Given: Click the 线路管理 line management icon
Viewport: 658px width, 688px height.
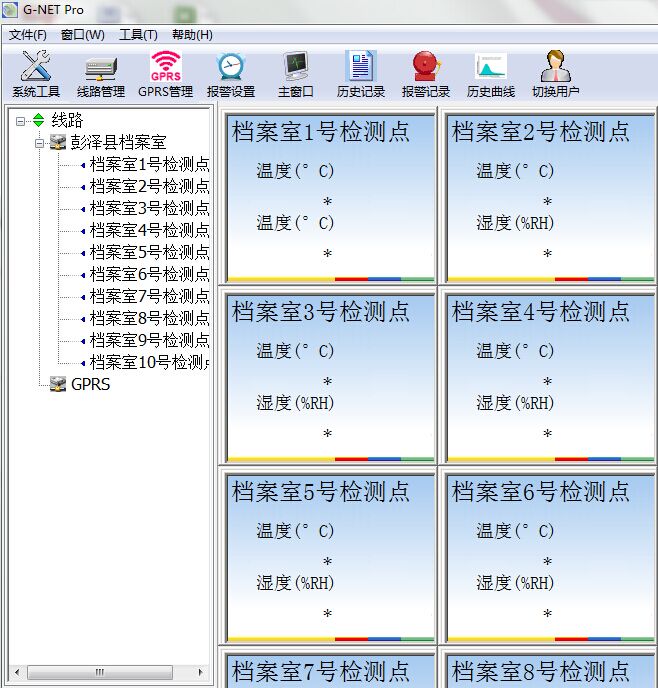Looking at the screenshot, I should pyautogui.click(x=100, y=74).
